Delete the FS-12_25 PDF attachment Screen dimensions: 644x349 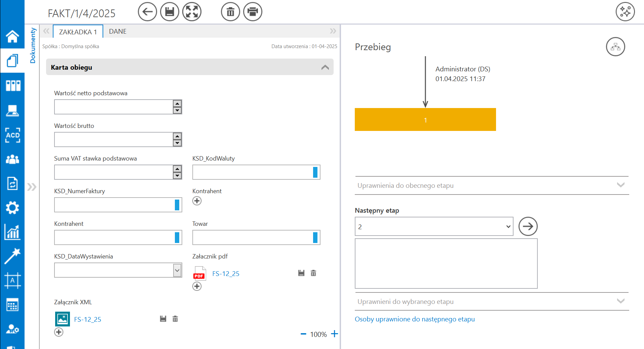coord(313,273)
